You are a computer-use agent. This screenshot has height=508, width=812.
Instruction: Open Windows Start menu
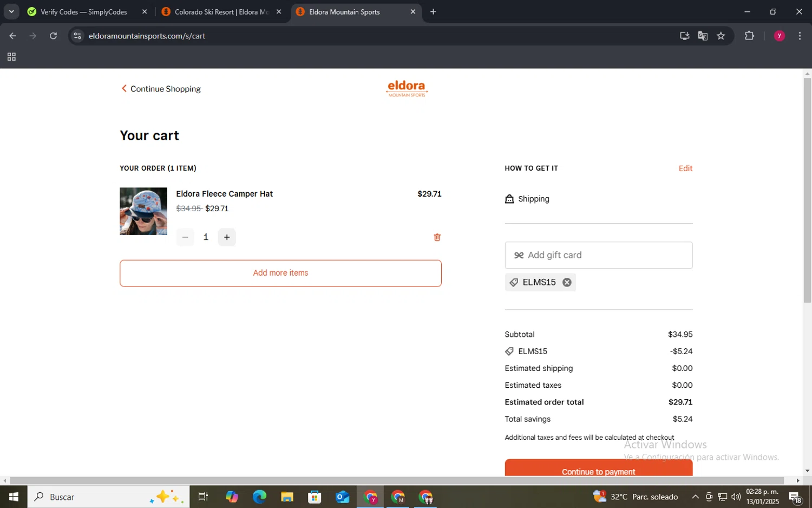[14, 497]
